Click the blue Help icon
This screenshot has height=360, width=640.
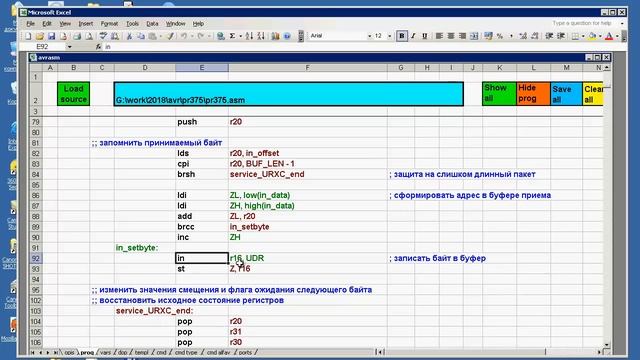coord(287,36)
